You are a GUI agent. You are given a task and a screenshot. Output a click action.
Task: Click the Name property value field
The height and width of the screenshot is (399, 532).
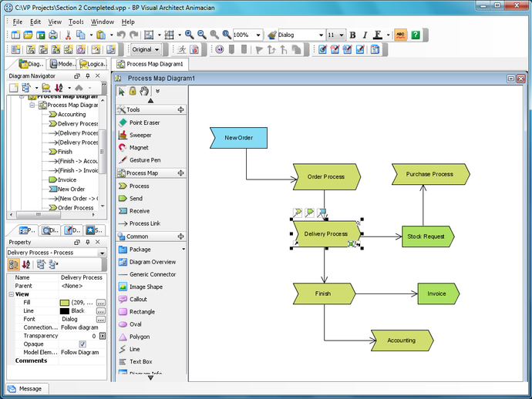coord(82,277)
